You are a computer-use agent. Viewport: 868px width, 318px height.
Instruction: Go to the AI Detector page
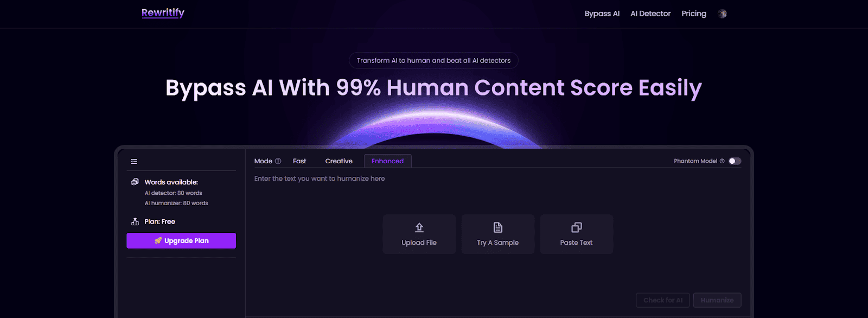click(x=650, y=14)
